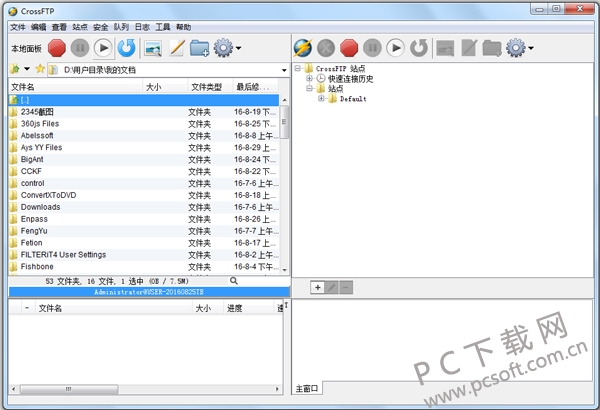Sort by 大小 column header in file list
Image resolution: width=600 pixels, height=410 pixels.
(165, 87)
